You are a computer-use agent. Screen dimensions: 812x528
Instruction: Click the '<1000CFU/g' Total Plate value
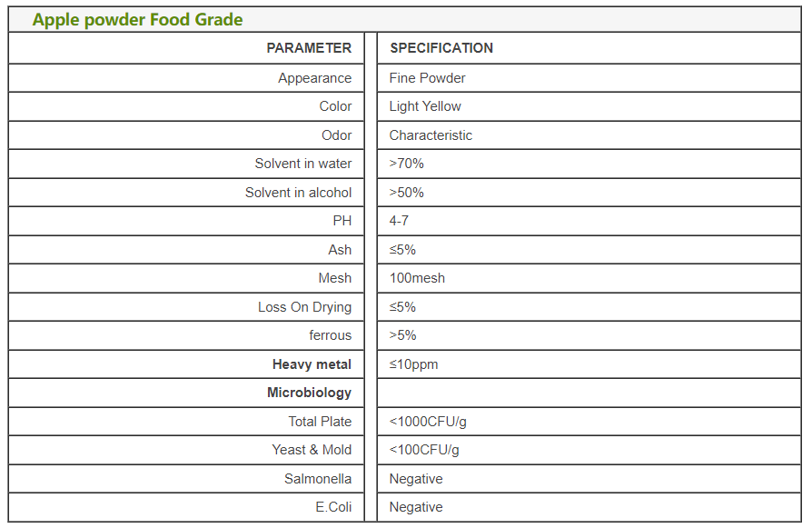coord(428,422)
